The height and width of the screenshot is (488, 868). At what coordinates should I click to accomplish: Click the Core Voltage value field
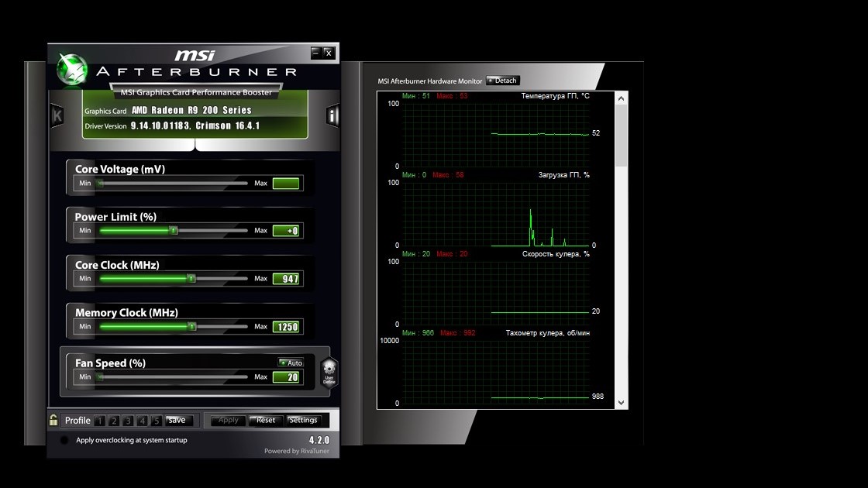[x=286, y=183]
